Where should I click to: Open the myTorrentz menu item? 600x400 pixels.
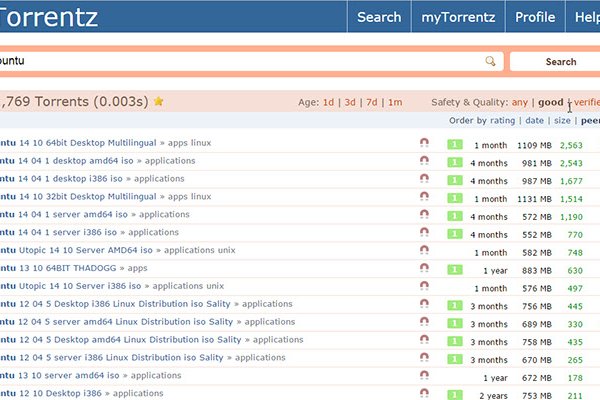coord(456,17)
